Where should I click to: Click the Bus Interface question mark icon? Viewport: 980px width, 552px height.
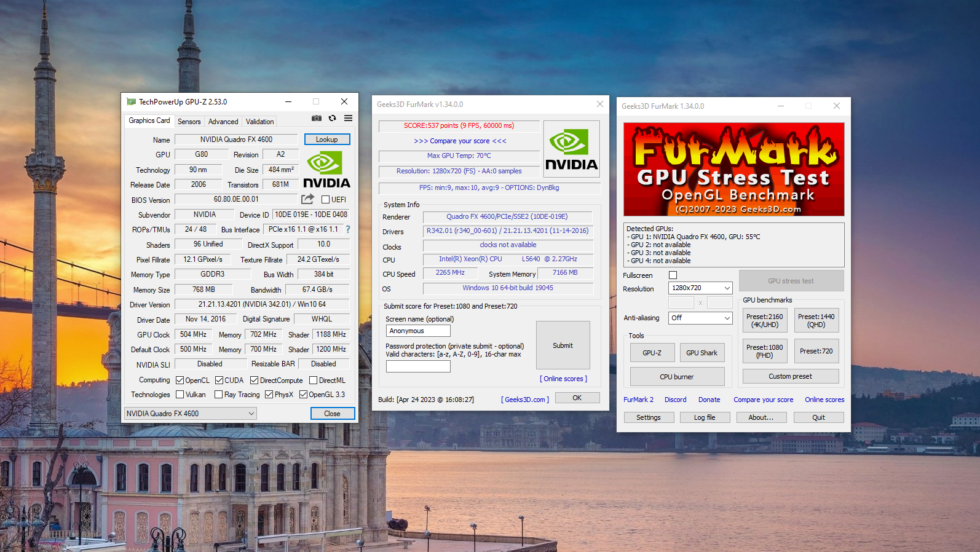348,229
